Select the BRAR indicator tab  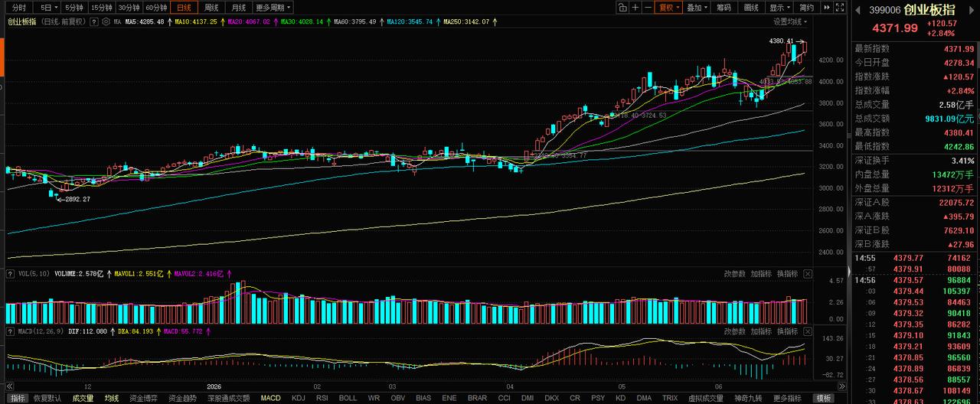pos(477,398)
